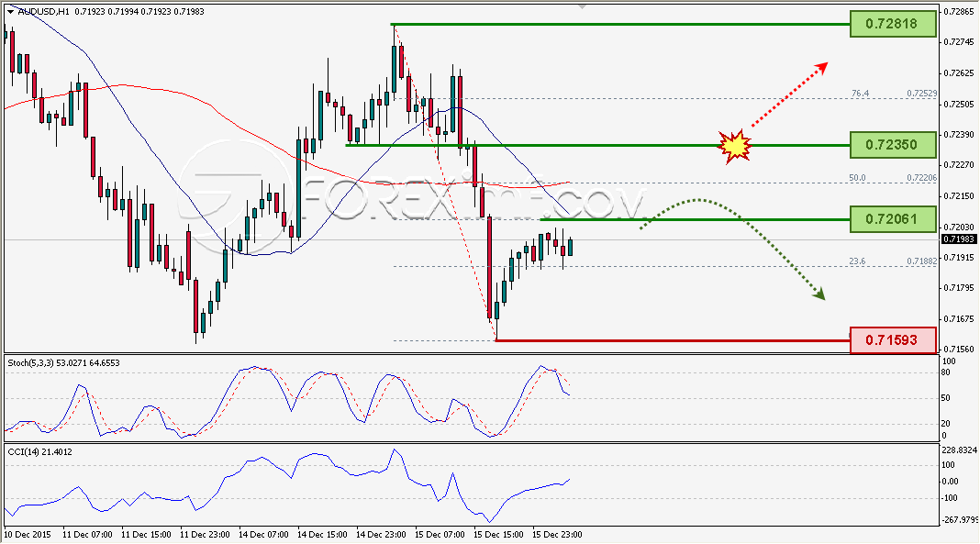
Task: Click the Stochastic scale value 100
Action: 949,361
